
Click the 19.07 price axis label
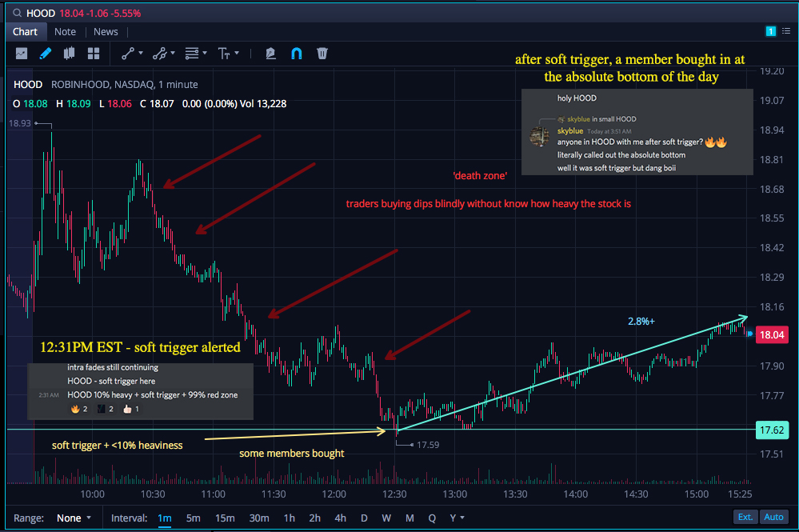click(x=772, y=100)
